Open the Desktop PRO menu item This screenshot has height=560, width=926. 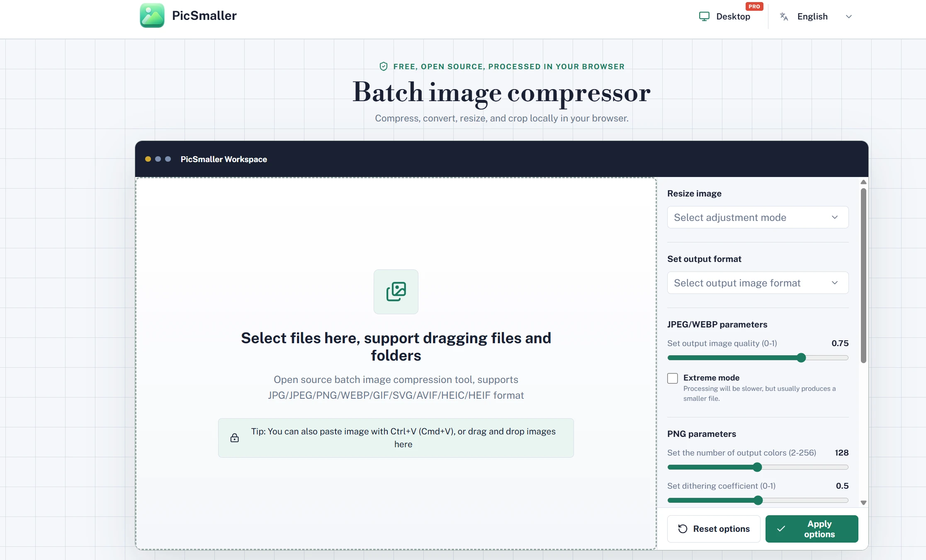[730, 16]
